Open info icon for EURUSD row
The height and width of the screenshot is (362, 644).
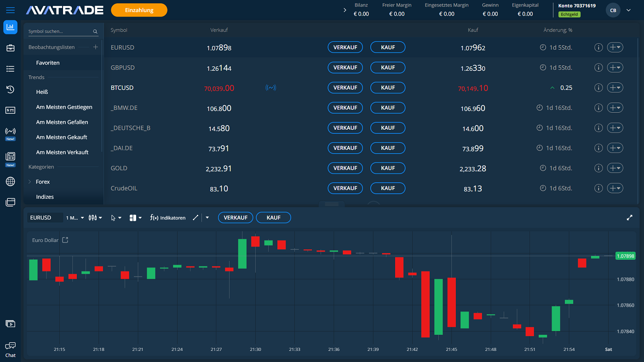pyautogui.click(x=598, y=47)
